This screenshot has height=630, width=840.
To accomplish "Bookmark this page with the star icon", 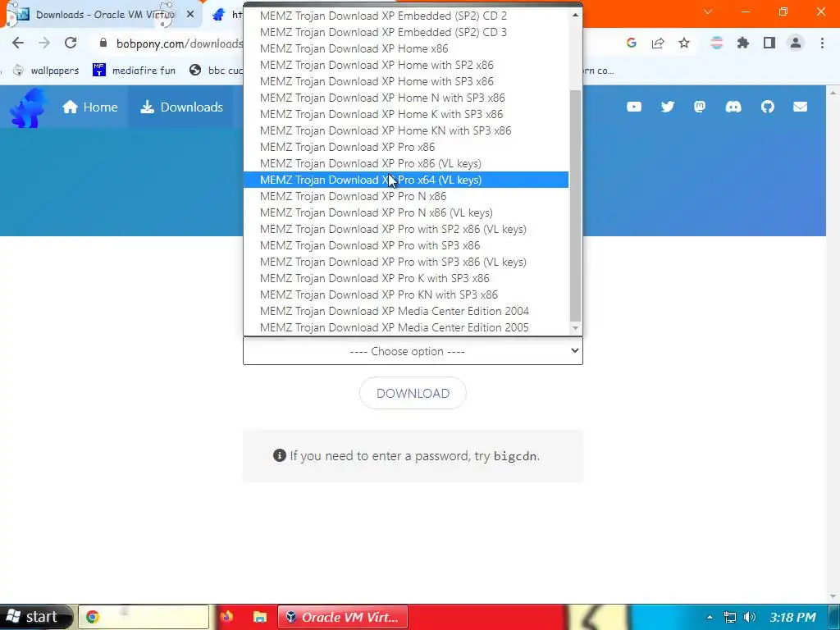I will [x=684, y=43].
